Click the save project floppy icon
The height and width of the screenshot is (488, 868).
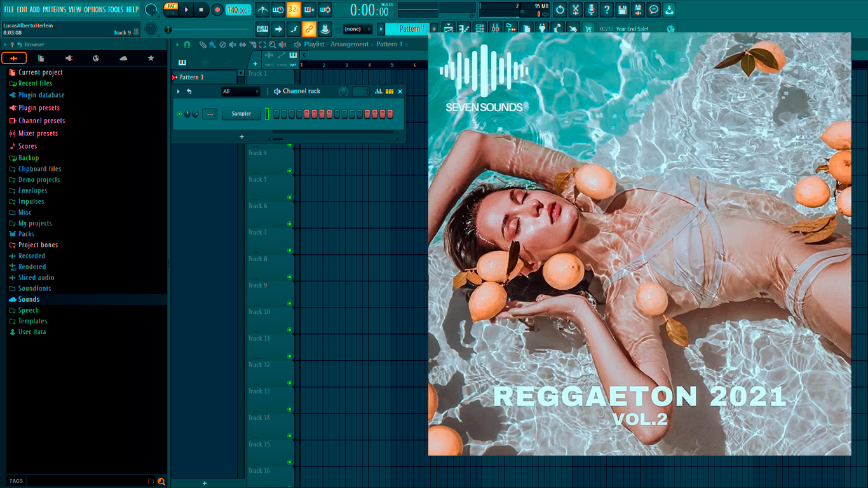(x=622, y=10)
